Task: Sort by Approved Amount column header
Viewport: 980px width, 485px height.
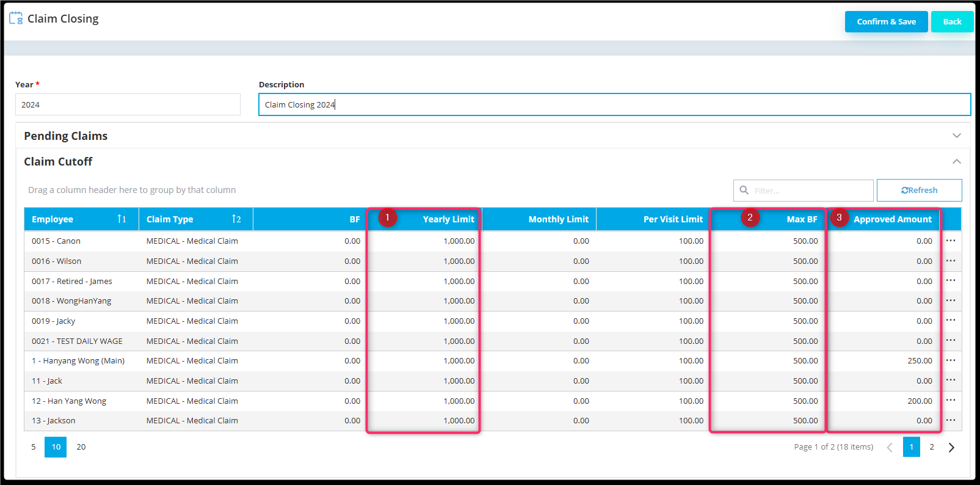Action: (x=882, y=219)
